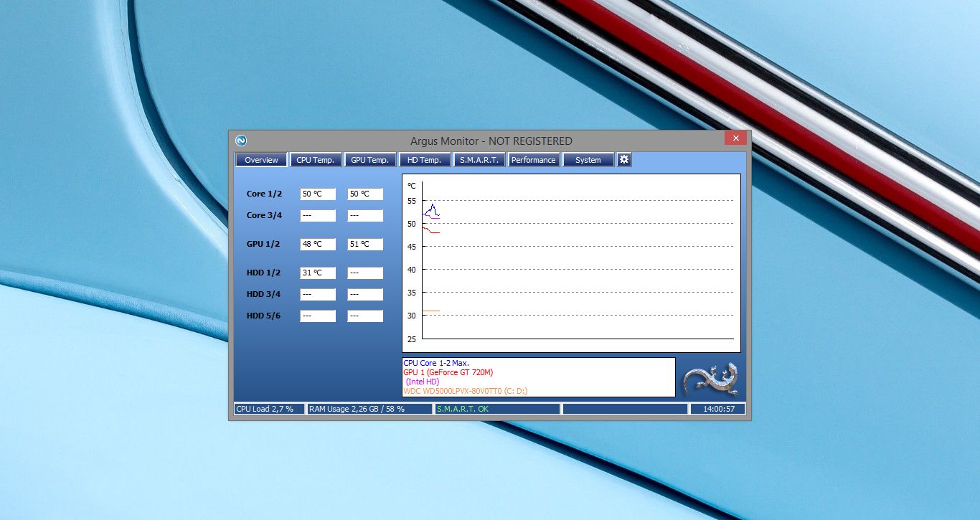Viewport: 980px width, 520px height.
Task: Click the first Core 3/4 empty field
Action: (318, 215)
